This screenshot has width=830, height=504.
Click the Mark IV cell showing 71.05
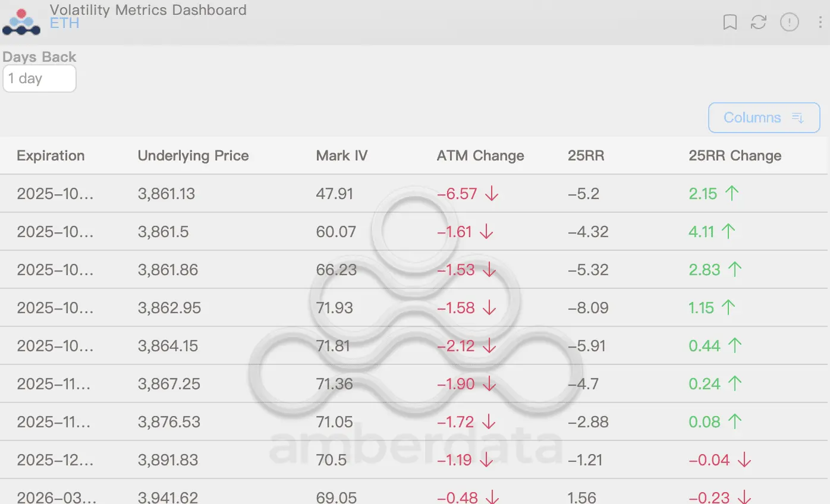pos(334,422)
